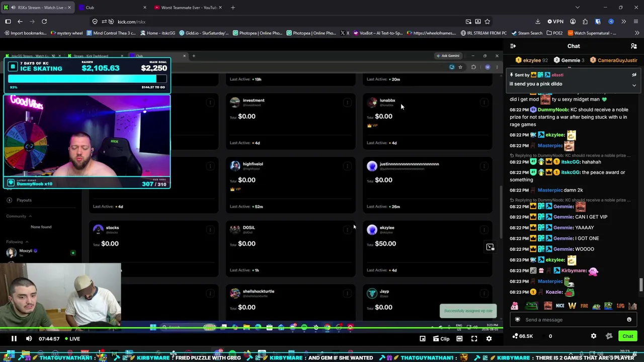This screenshot has height=362, width=644.
Task: Open the chat identity badge icon in message box
Action: (517, 320)
